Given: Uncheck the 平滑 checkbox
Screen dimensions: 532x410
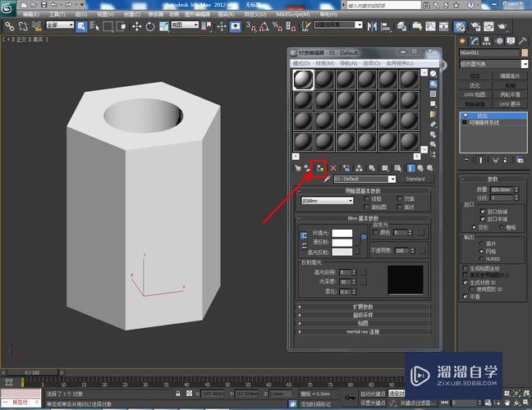Looking at the screenshot, I should [465, 296].
